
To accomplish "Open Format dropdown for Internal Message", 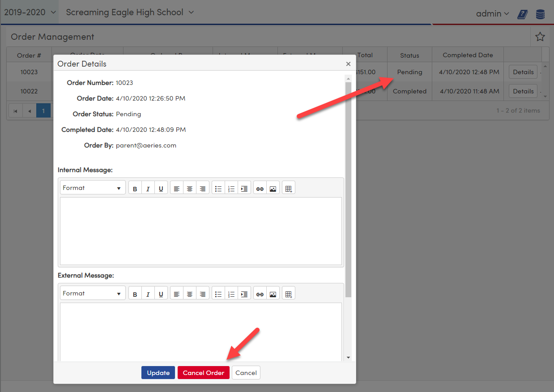I will click(x=93, y=188).
